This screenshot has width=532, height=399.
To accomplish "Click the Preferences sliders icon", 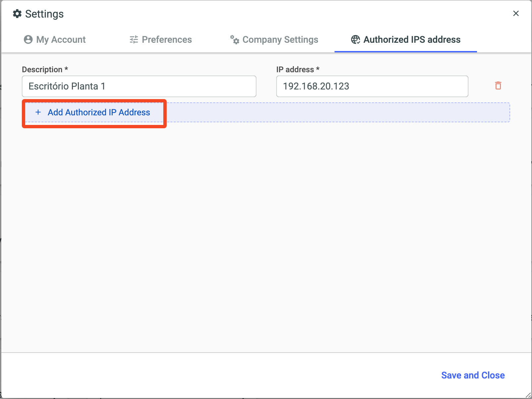I will 134,39.
